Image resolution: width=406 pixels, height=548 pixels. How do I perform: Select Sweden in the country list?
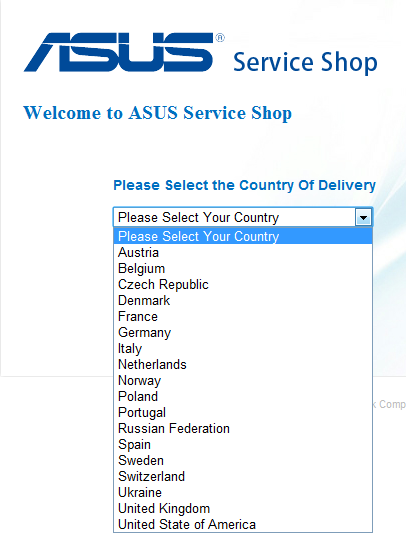tap(243, 461)
